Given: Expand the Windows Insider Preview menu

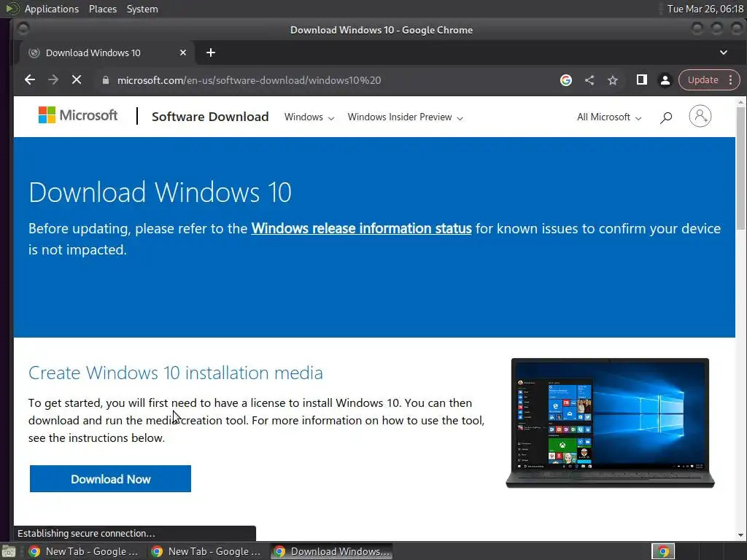Looking at the screenshot, I should [x=405, y=117].
